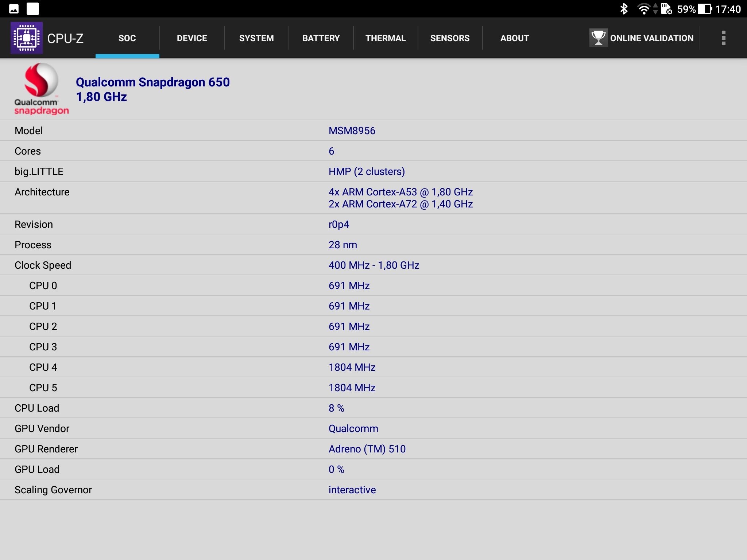This screenshot has height=560, width=747.
Task: Tap the CPU 4 label
Action: point(43,367)
